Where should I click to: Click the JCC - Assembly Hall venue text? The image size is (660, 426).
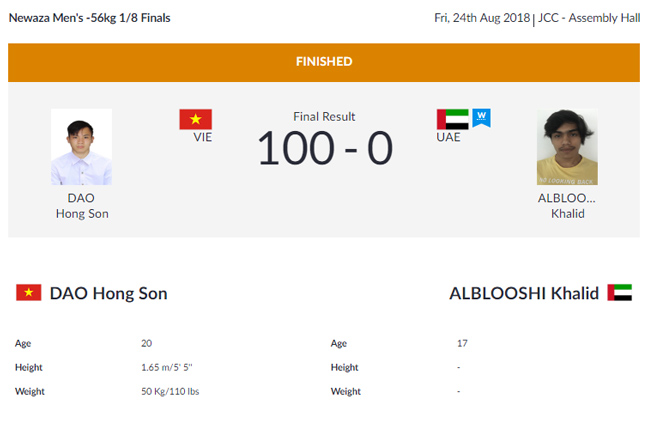[589, 18]
